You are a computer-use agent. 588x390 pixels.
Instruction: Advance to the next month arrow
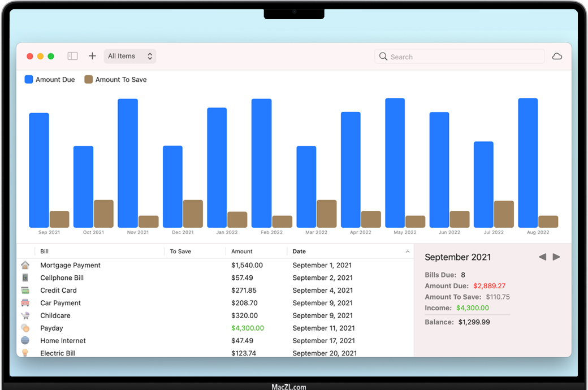coord(556,257)
